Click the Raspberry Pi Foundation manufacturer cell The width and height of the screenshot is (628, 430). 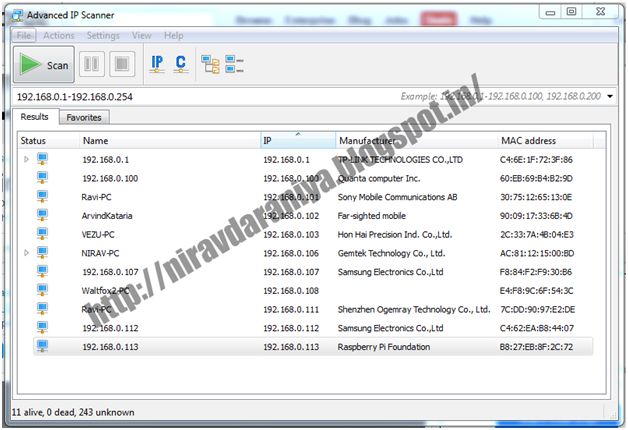pyautogui.click(x=384, y=347)
